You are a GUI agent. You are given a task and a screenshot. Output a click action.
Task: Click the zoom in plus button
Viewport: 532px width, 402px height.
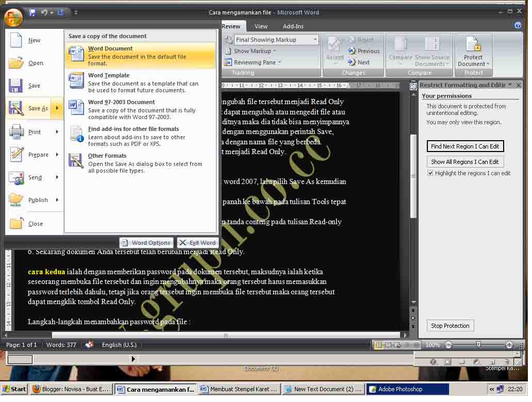(x=509, y=345)
